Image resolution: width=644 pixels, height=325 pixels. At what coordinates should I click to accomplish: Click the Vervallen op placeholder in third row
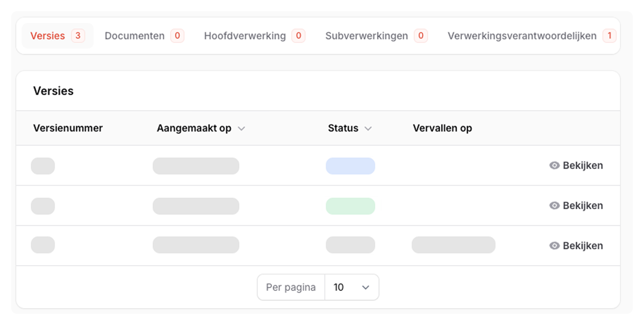click(453, 245)
